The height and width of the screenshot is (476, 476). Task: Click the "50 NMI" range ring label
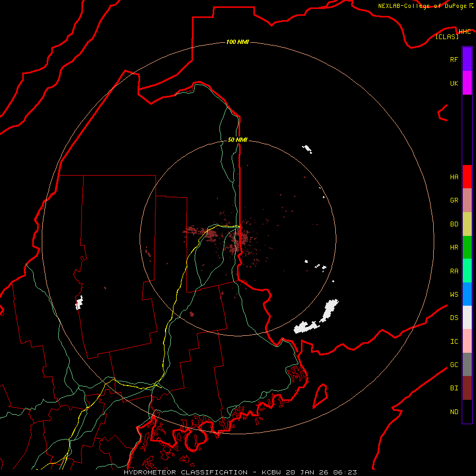click(x=237, y=140)
